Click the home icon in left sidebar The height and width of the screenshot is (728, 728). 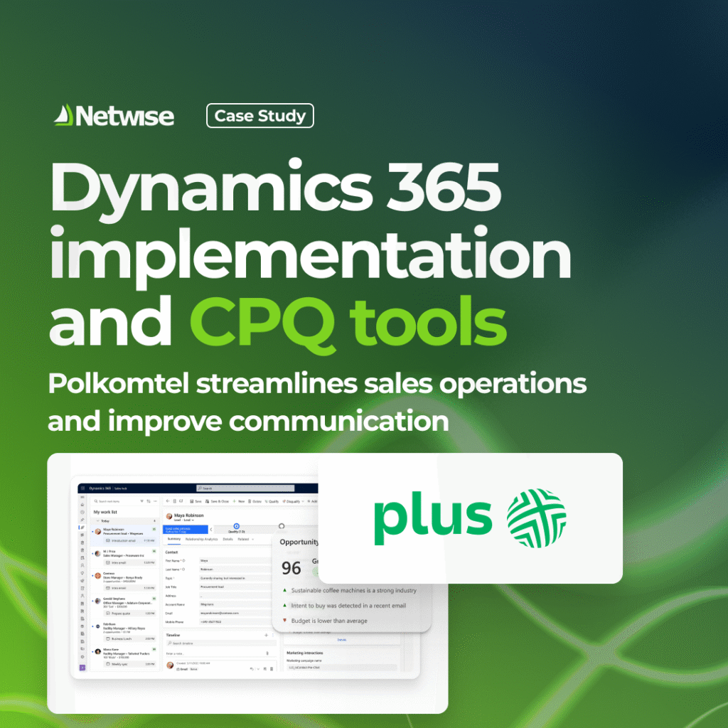click(82, 505)
